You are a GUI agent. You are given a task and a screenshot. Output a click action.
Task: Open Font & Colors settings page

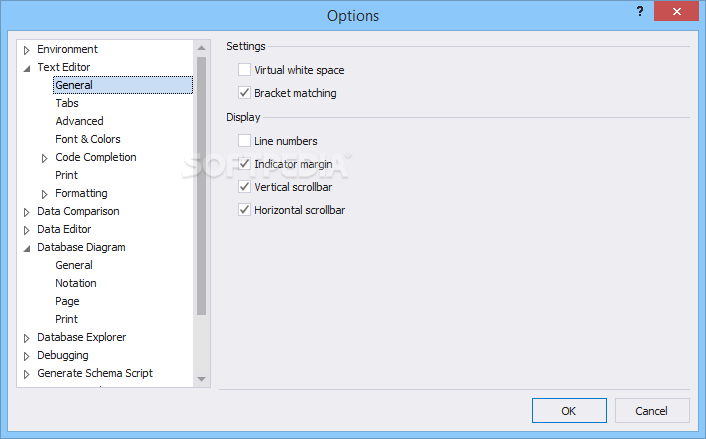coord(88,139)
